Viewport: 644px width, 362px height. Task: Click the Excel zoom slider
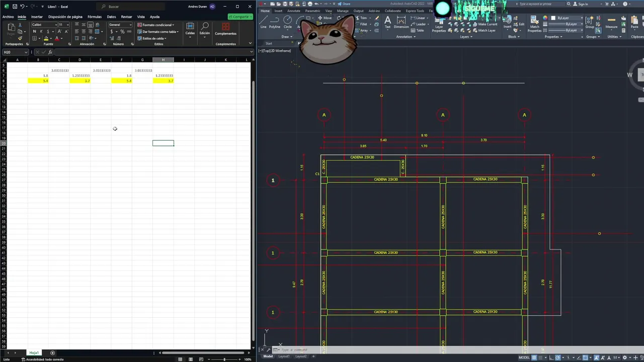225,359
